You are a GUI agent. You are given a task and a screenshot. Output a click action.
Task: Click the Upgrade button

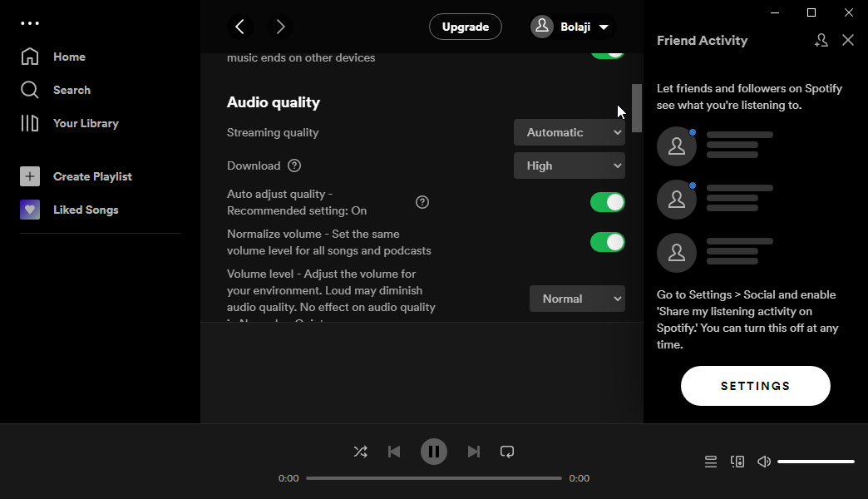click(x=466, y=27)
